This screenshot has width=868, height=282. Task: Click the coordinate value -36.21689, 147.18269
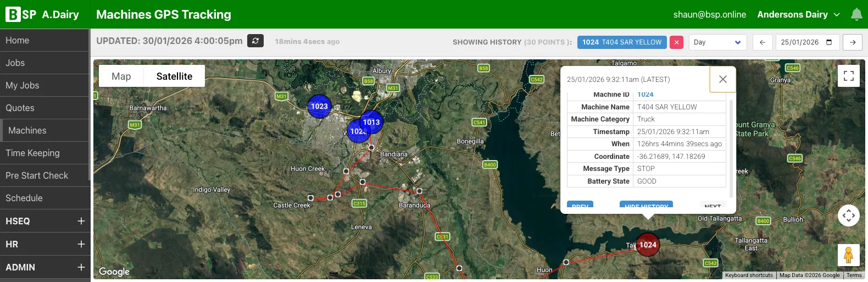coord(671,156)
